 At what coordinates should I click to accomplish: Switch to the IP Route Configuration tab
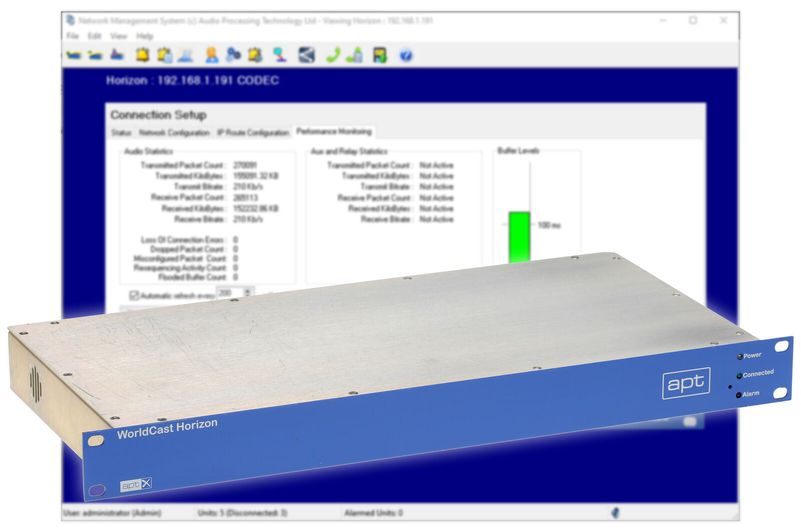pos(253,133)
